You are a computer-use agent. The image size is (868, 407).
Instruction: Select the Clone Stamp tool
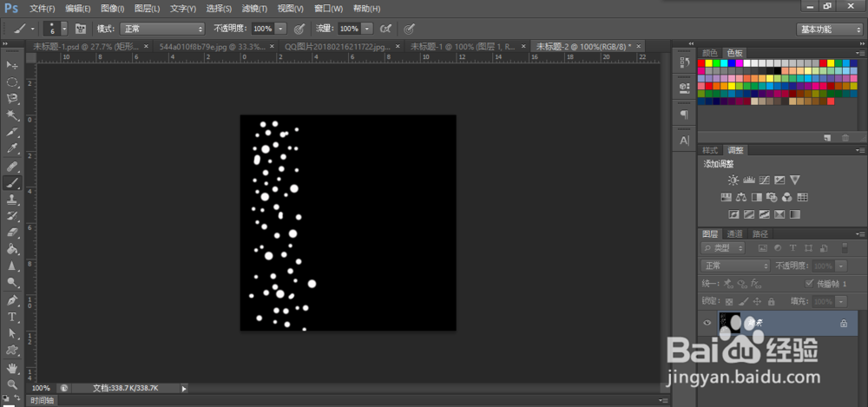coord(12,200)
